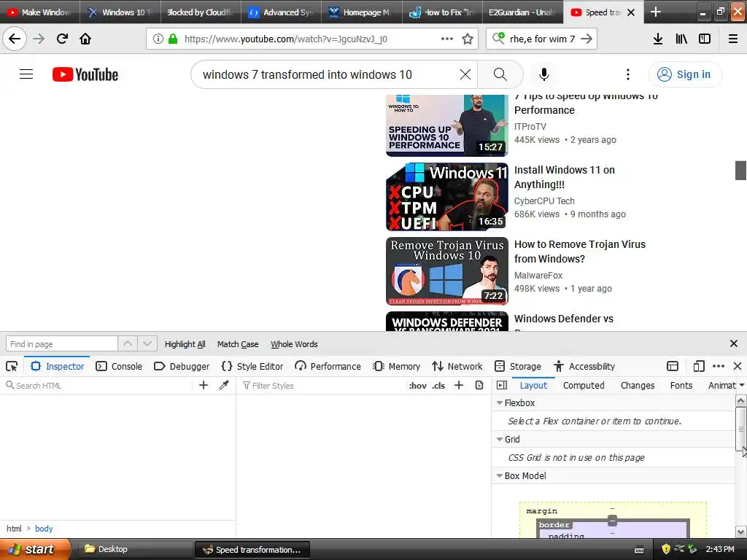Switch to Computed sidebar tab
This screenshot has width=747, height=560.
point(584,385)
